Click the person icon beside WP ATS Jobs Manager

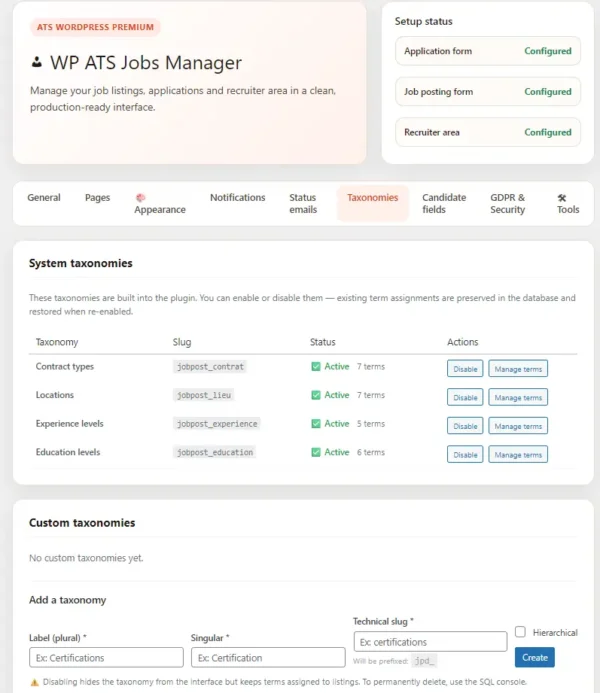(37, 62)
